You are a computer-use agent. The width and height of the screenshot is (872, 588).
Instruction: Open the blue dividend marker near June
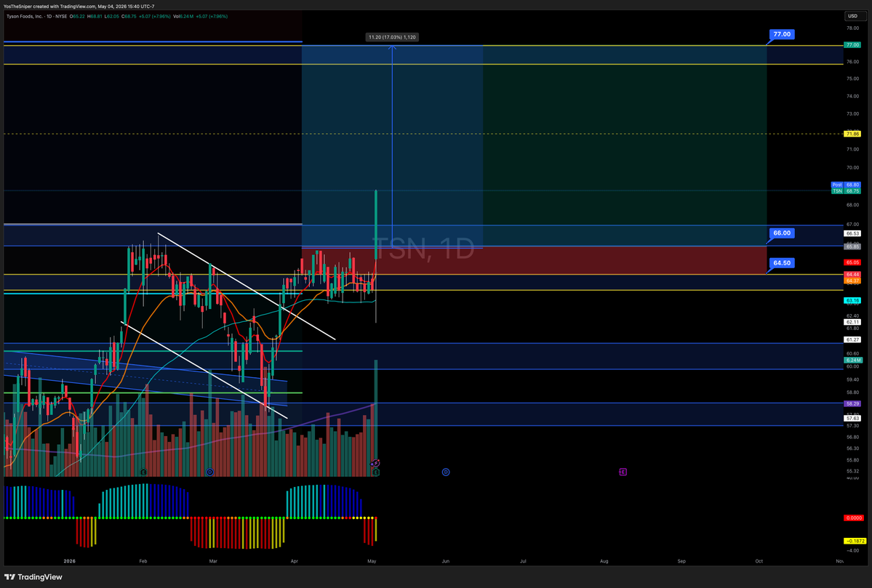[446, 472]
